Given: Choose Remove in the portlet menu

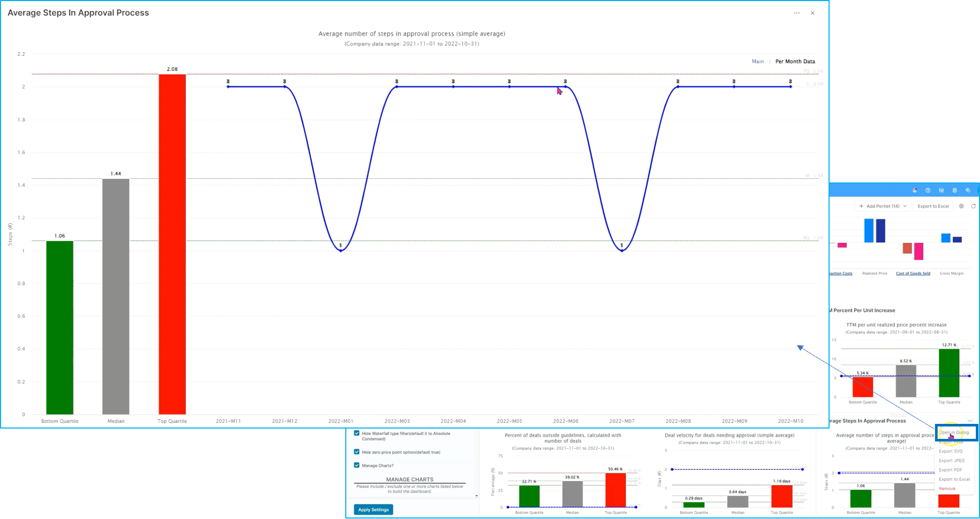Looking at the screenshot, I should coord(947,489).
